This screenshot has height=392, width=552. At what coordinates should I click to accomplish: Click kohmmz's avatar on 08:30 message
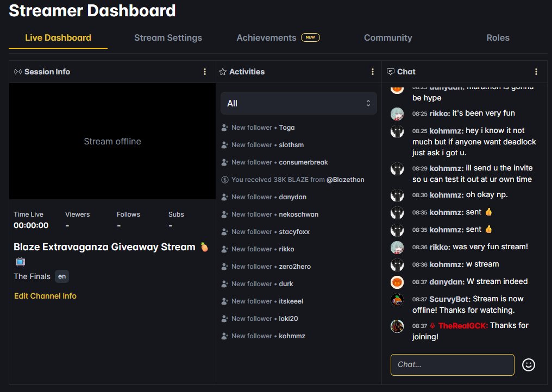(397, 195)
